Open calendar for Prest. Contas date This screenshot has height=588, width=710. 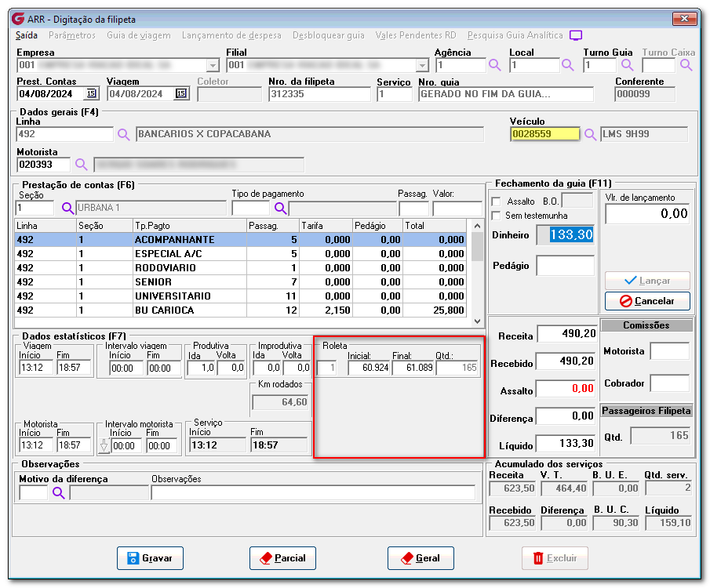[92, 93]
